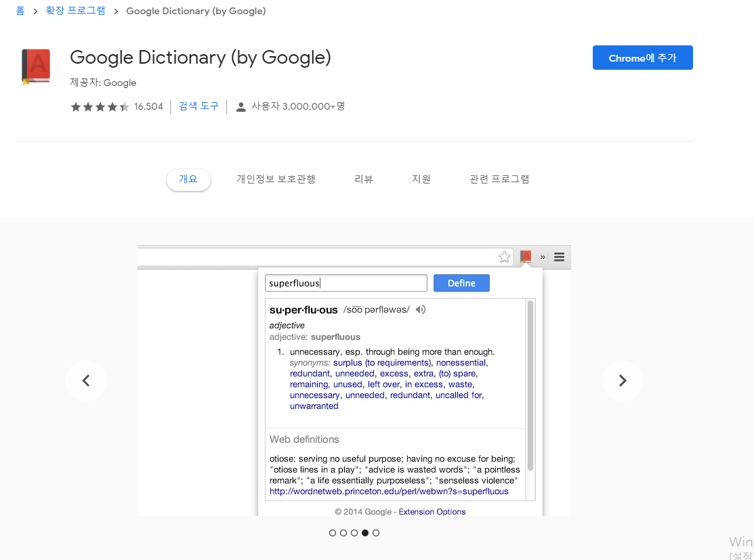Click the bookmark star icon in screenshot toolbar

pos(505,257)
